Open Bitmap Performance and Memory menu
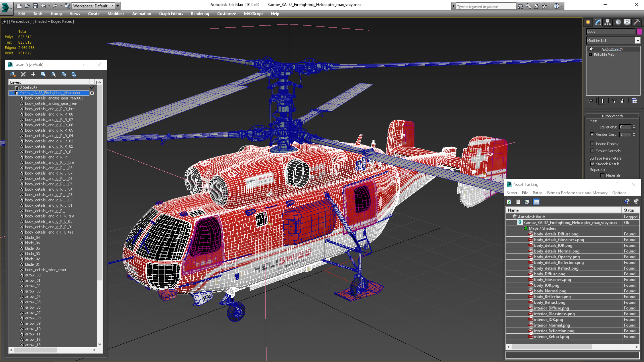Screen dimensions: 644x362 click(x=577, y=193)
